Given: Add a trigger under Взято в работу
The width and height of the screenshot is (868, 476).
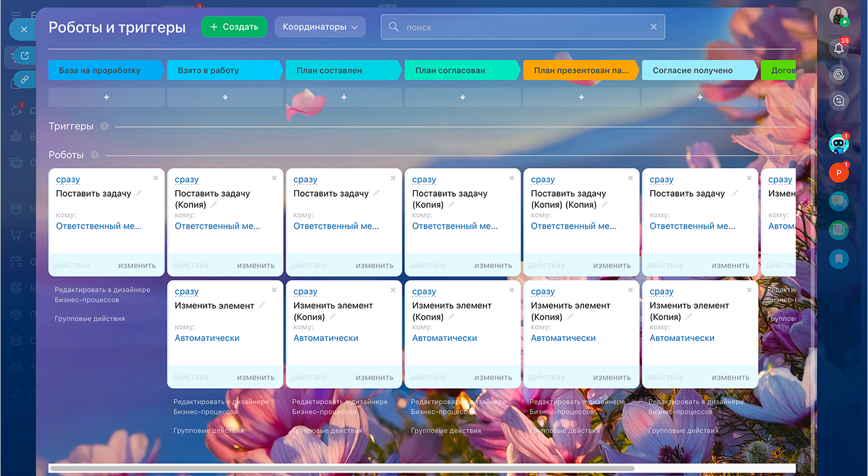Looking at the screenshot, I should [x=225, y=97].
